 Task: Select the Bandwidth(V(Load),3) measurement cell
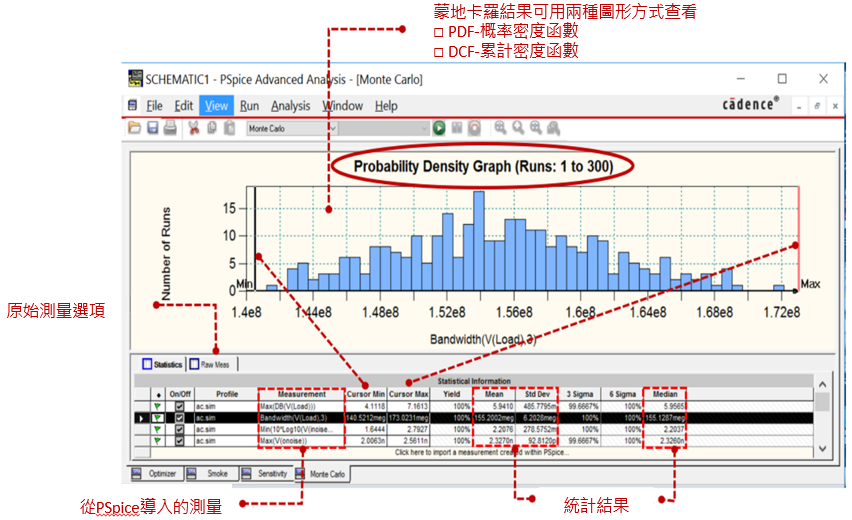click(302, 418)
